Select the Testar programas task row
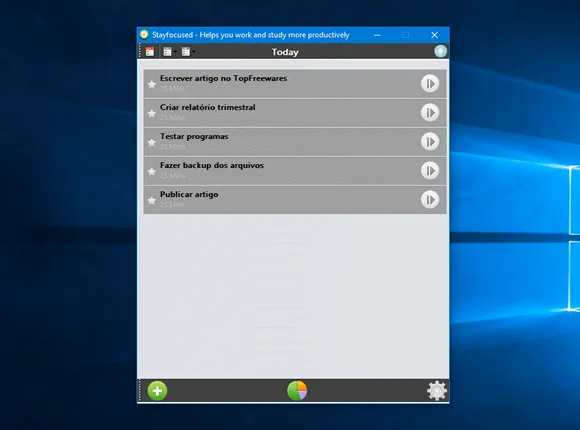 (x=295, y=142)
